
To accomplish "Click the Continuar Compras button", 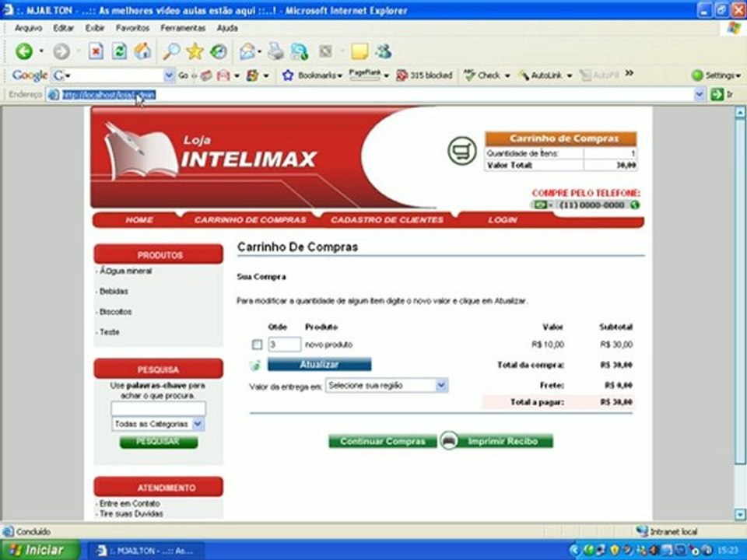I will tap(383, 441).
